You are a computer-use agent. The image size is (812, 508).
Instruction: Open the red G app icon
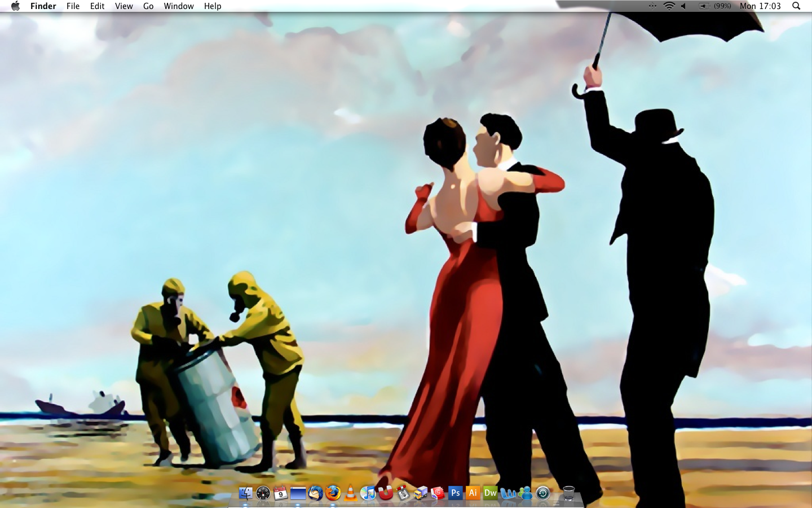tap(438, 493)
